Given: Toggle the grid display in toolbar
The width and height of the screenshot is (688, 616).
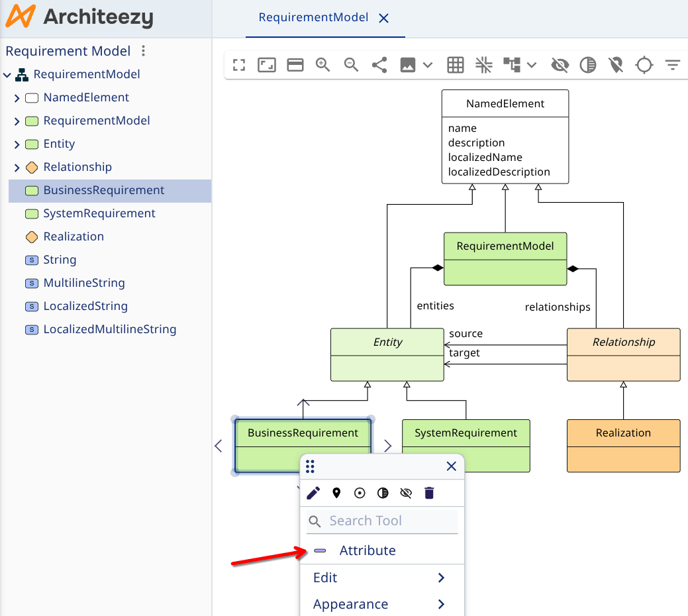Looking at the screenshot, I should coord(455,65).
